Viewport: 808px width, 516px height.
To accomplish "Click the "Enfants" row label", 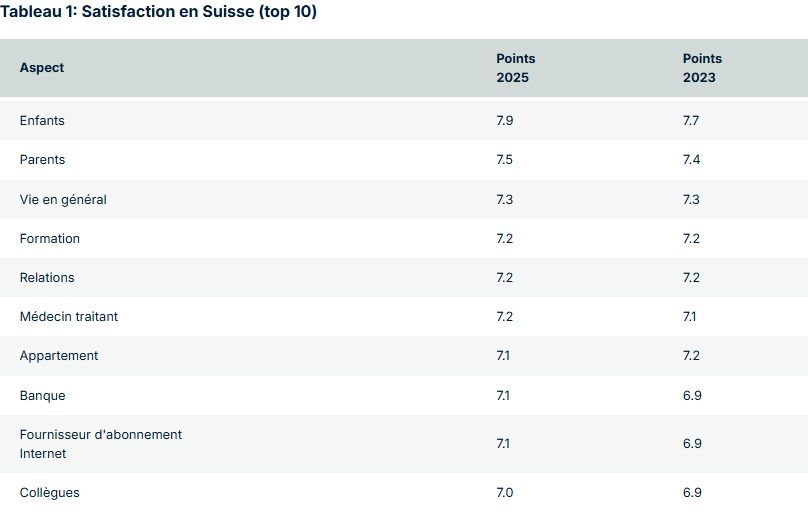I will pos(43,121).
